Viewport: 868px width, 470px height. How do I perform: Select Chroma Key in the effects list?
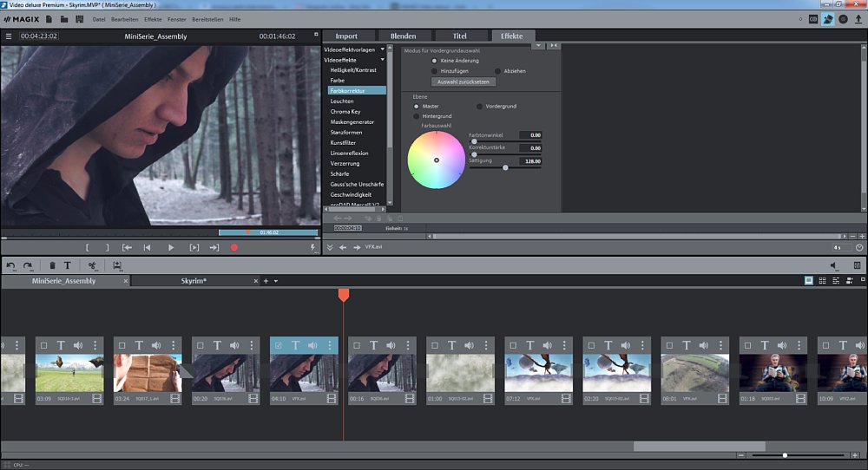345,112
